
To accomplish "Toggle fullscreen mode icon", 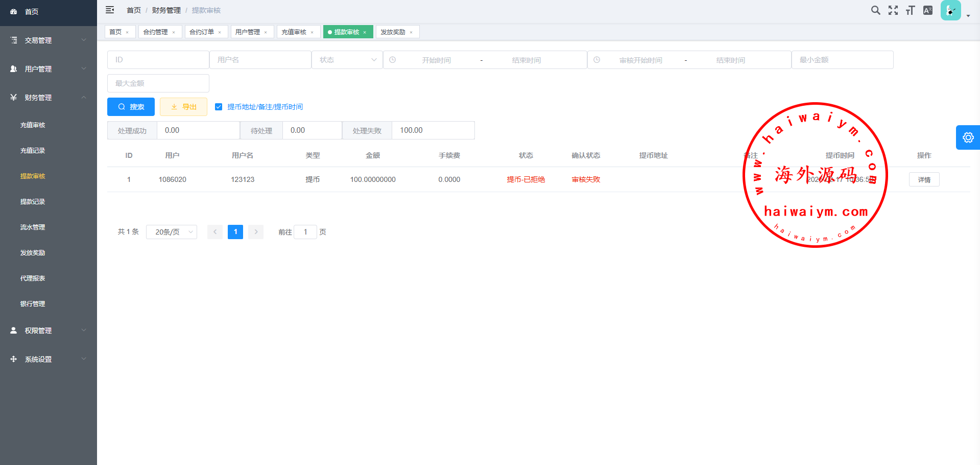I will click(893, 10).
